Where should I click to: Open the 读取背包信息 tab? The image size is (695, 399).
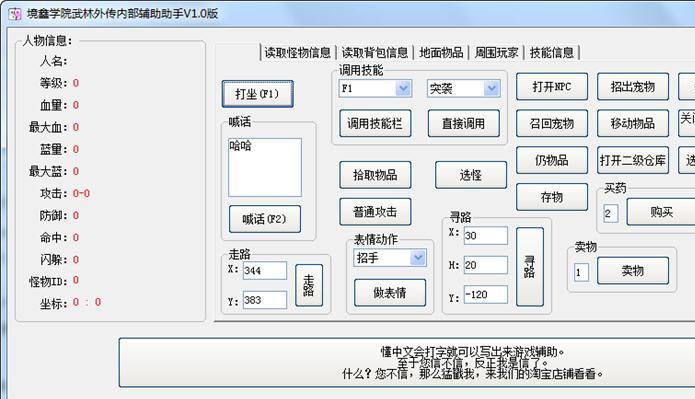tap(375, 53)
